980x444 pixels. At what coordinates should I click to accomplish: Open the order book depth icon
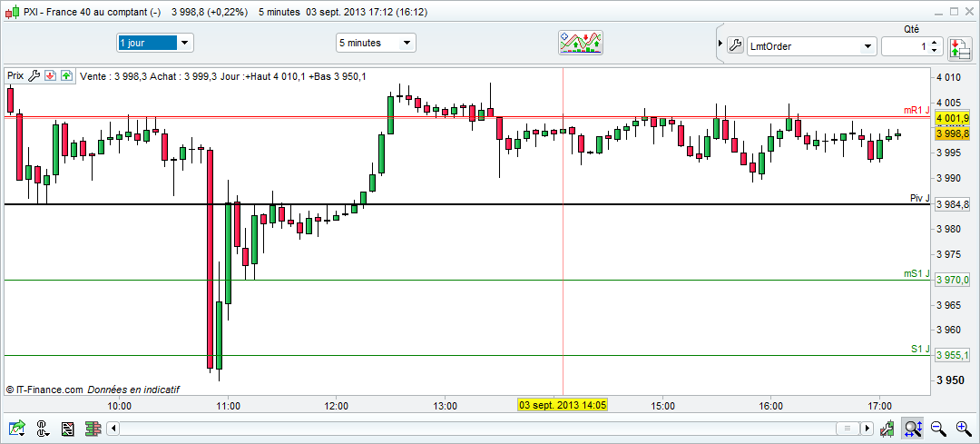(93, 429)
